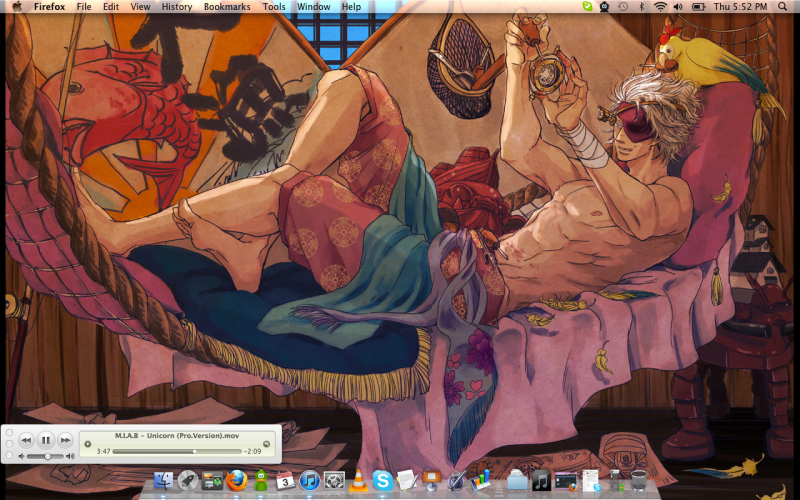The width and height of the screenshot is (800, 500).
Task: Open the View menu
Action: coord(140,7)
